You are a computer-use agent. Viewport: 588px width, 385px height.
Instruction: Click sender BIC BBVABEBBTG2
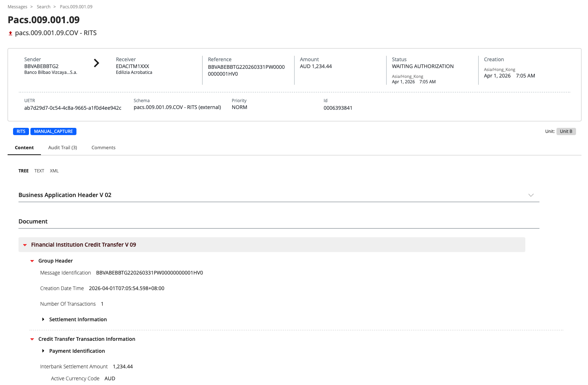pyautogui.click(x=41, y=66)
